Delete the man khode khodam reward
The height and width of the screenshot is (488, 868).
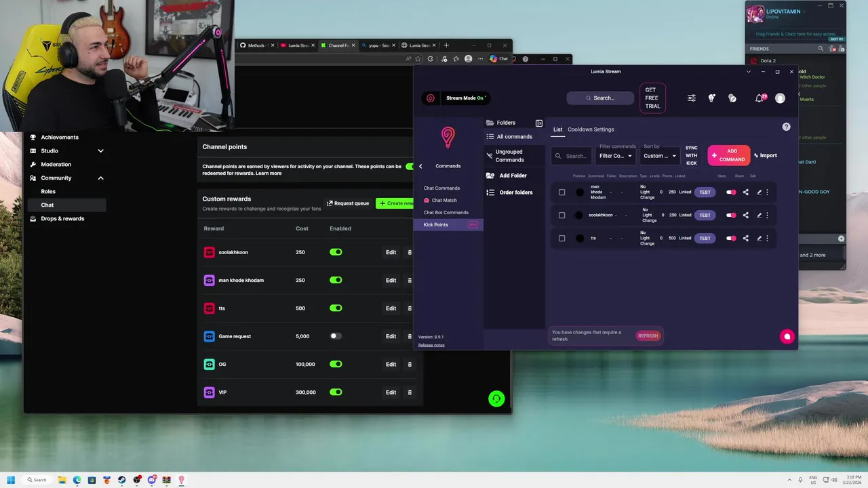click(410, 280)
